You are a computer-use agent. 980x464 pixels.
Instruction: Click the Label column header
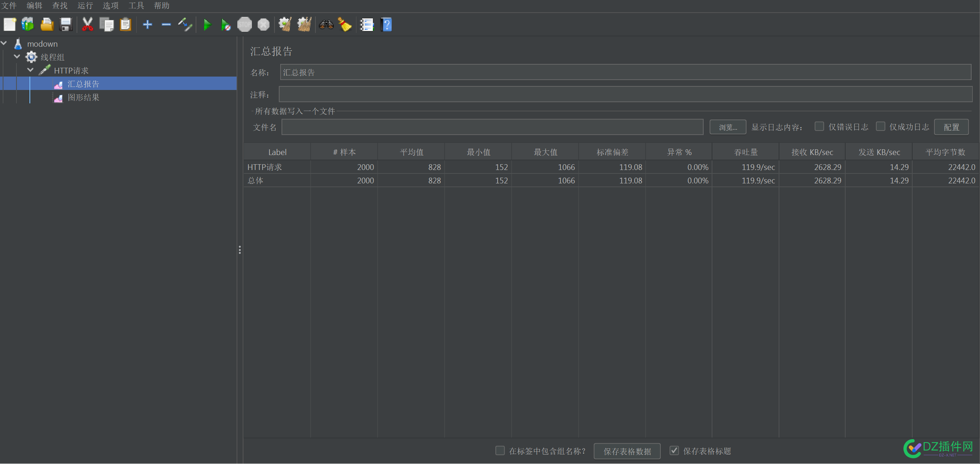pos(277,152)
